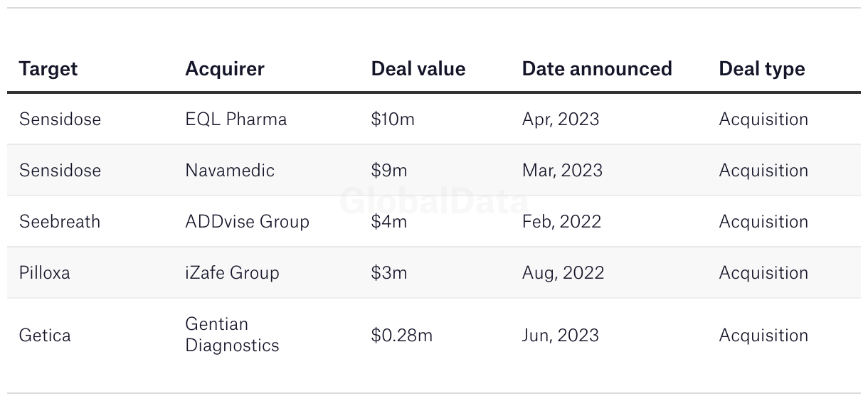Screen dimensions: 868x401
Task: Click the Acquirer column header
Action: coord(224,69)
